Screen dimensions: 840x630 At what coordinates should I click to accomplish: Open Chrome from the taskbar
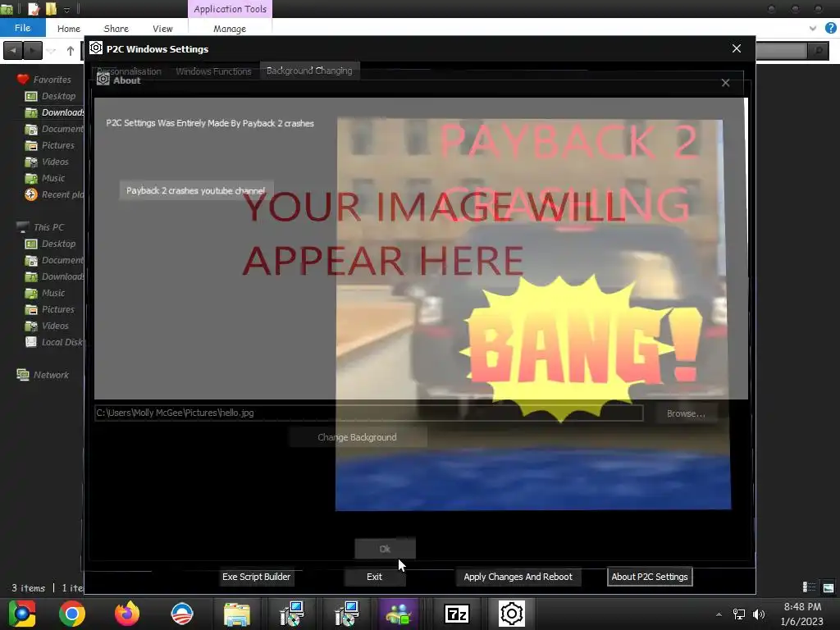[x=72, y=614]
